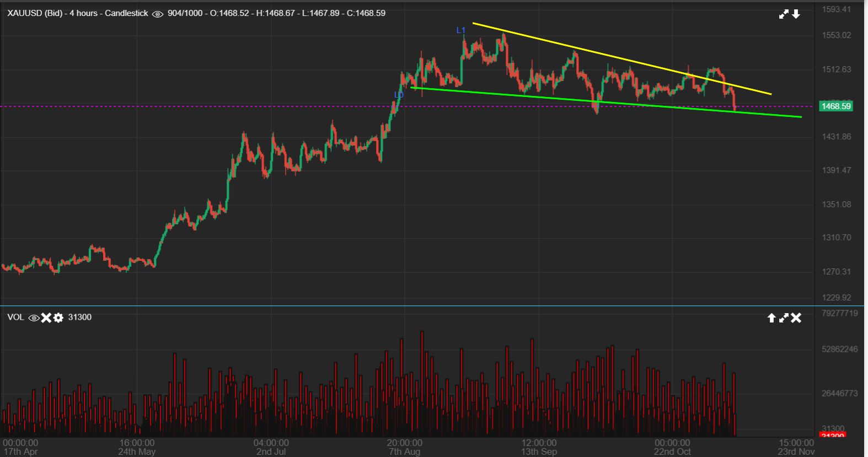868x457 pixels.
Task: Select the yellow descending trendline
Action: (x=621, y=59)
